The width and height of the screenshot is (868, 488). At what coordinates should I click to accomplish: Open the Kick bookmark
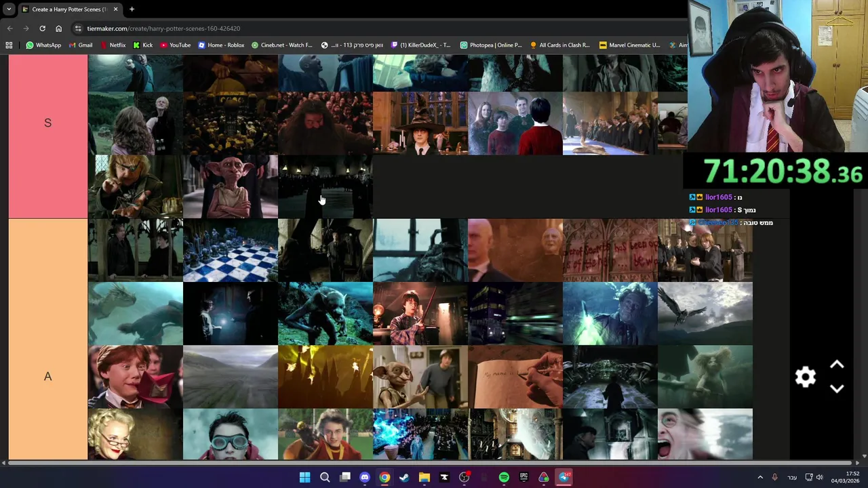tap(142, 45)
